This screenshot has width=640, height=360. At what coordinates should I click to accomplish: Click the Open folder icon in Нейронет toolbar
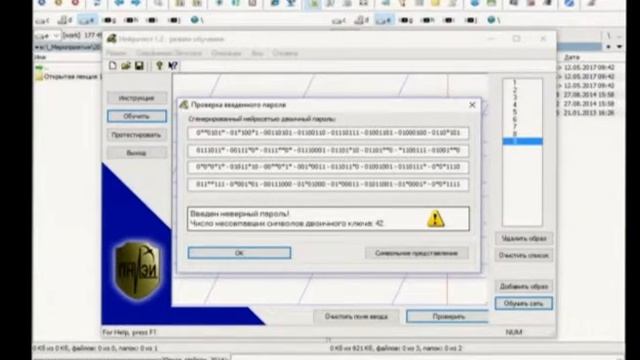[x=126, y=66]
